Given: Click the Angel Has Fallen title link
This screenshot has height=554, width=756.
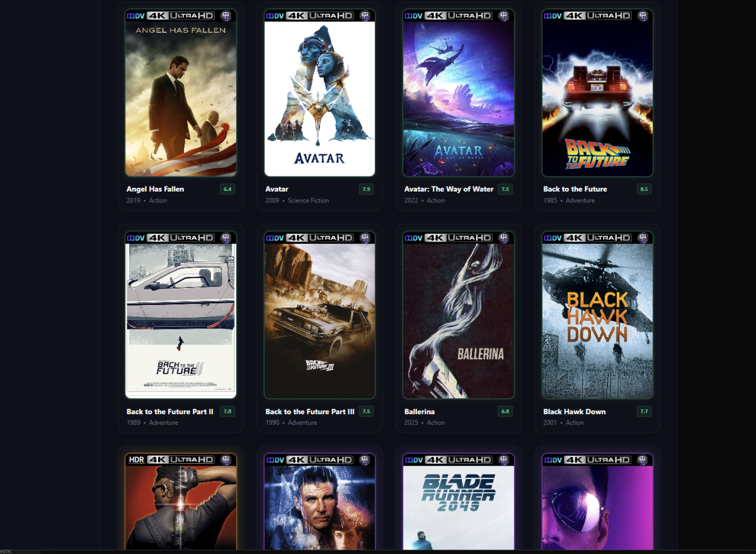Looking at the screenshot, I should pyautogui.click(x=155, y=189).
